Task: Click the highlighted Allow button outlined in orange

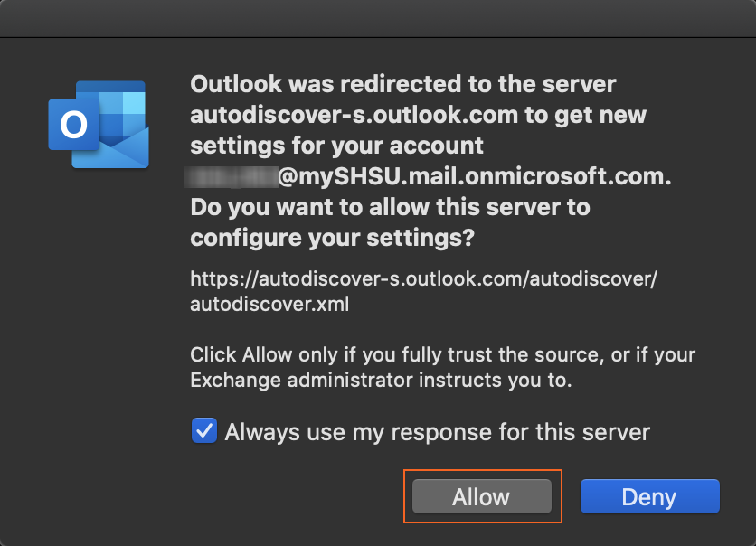Action: click(x=482, y=496)
